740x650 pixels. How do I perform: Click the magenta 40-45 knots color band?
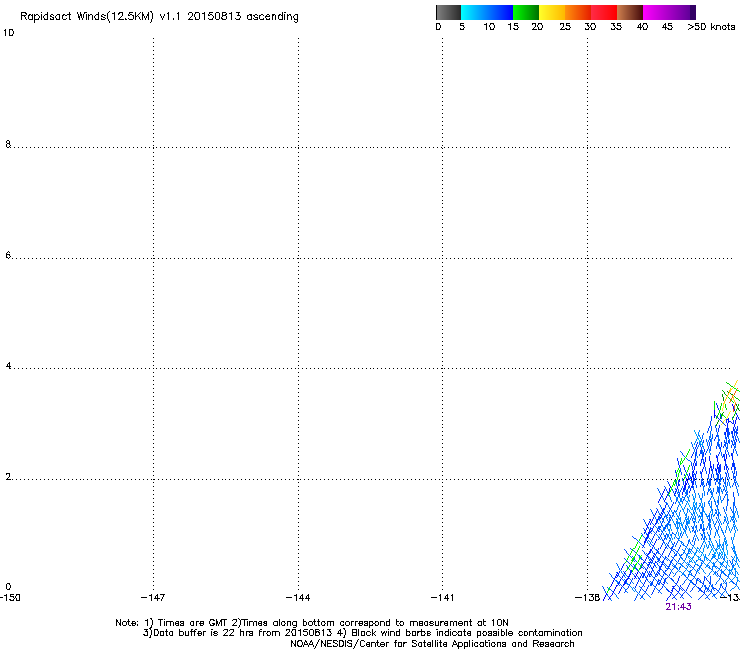click(656, 12)
